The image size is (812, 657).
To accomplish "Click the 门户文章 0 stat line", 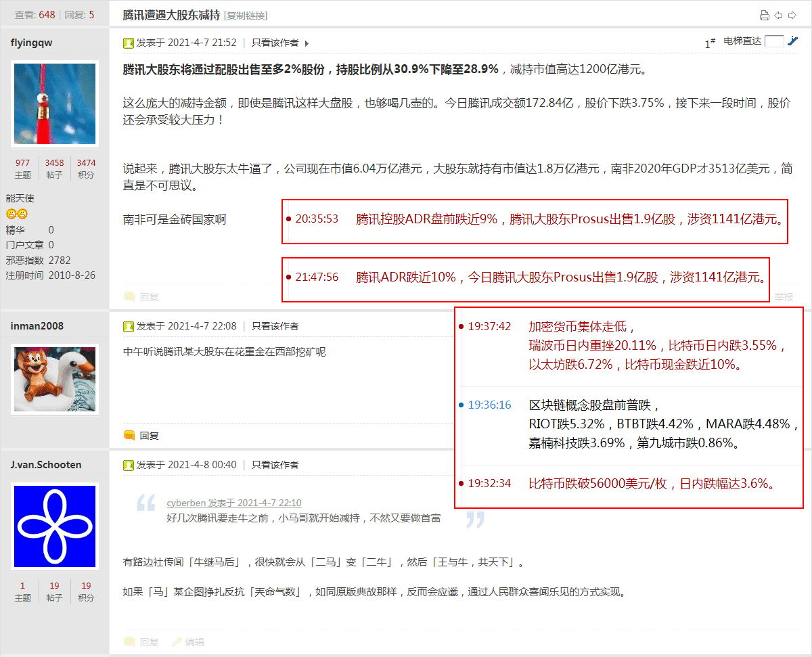I will [30, 245].
